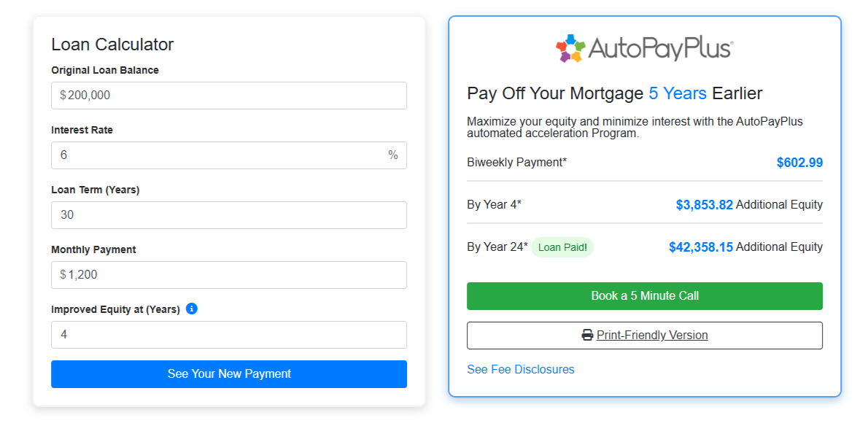
Task: Click the dollar sign in Monthly Payment
Action: (x=63, y=275)
